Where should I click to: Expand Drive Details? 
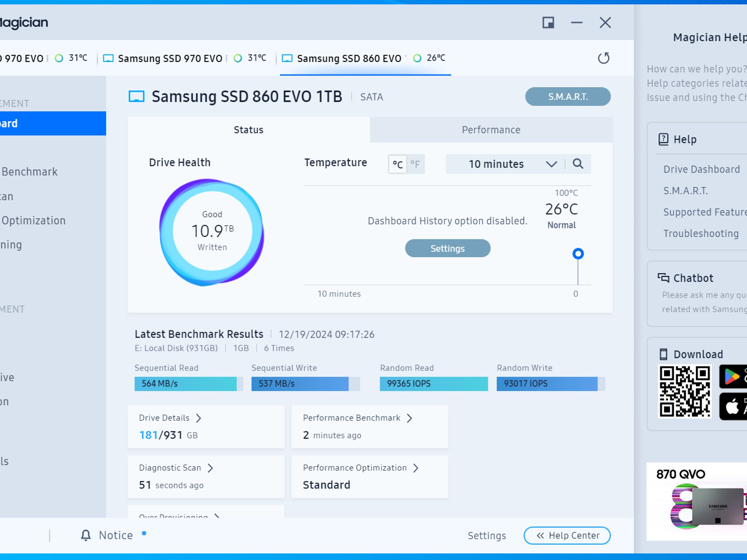(x=200, y=418)
